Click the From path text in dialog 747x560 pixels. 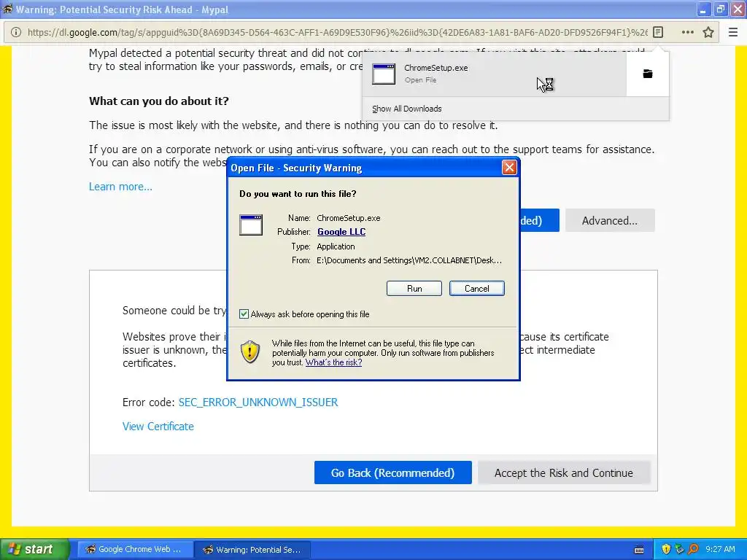point(409,260)
